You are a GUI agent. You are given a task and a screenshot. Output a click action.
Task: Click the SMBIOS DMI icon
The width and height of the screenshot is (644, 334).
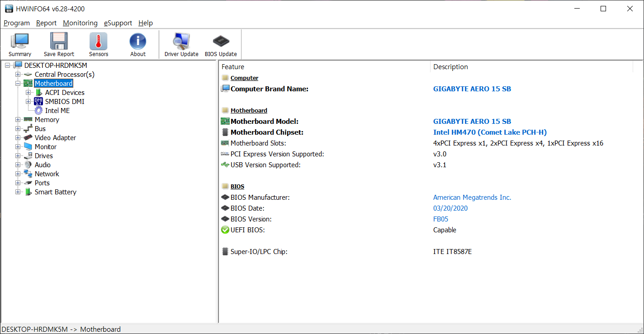pos(38,102)
